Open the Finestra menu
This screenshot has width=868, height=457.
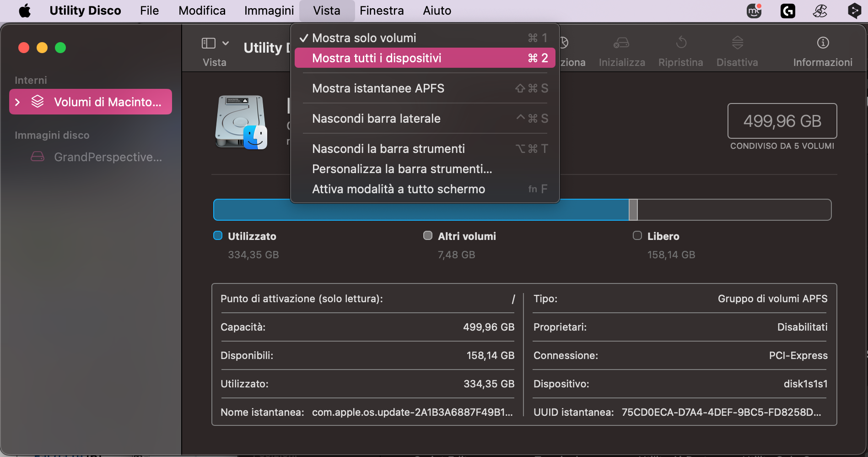pos(382,11)
